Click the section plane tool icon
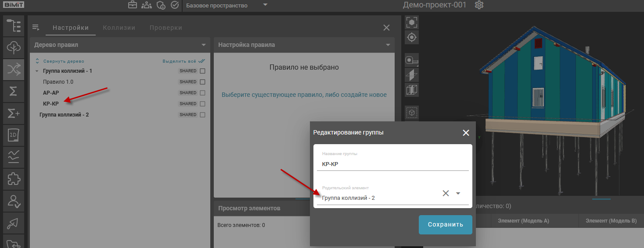The height and width of the screenshot is (248, 644). tap(412, 75)
